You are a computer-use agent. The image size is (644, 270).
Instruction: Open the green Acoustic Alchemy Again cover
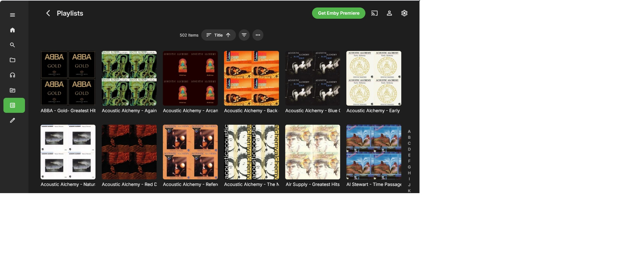(129, 78)
